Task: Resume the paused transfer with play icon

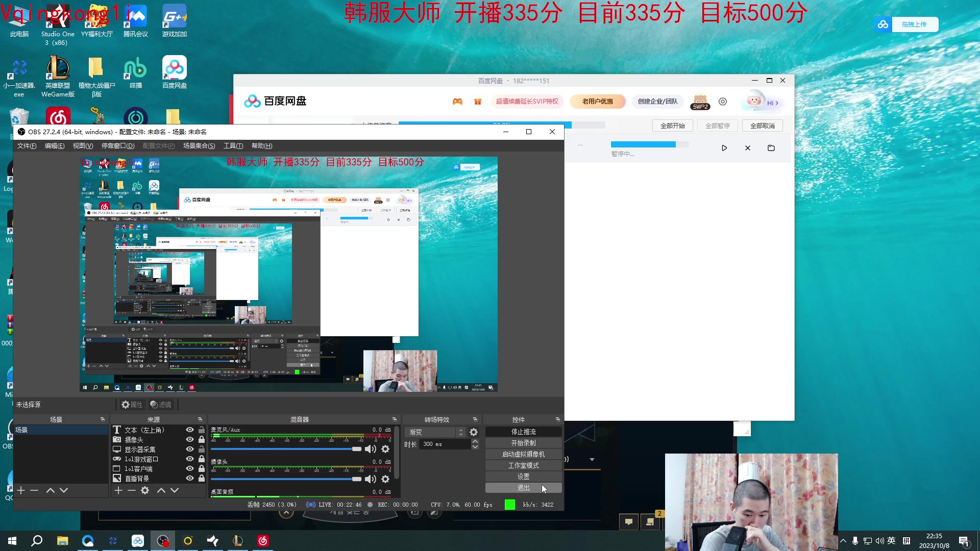Action: click(724, 148)
